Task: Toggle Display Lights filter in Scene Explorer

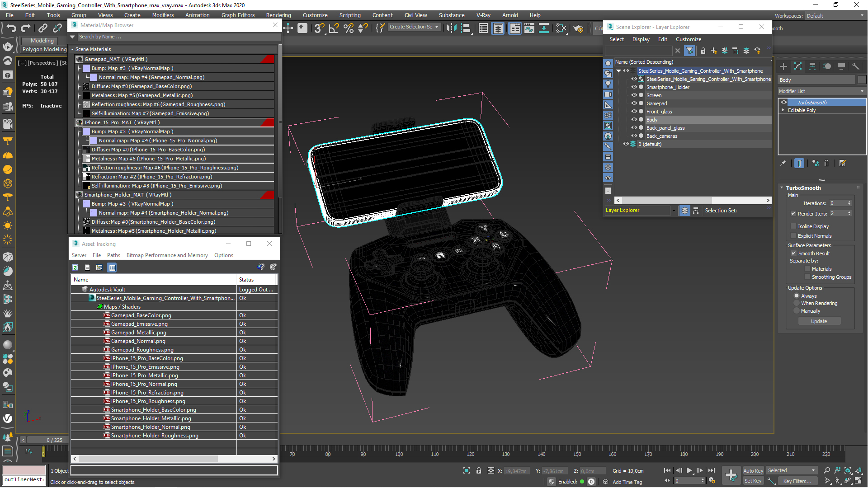Action: (x=608, y=84)
